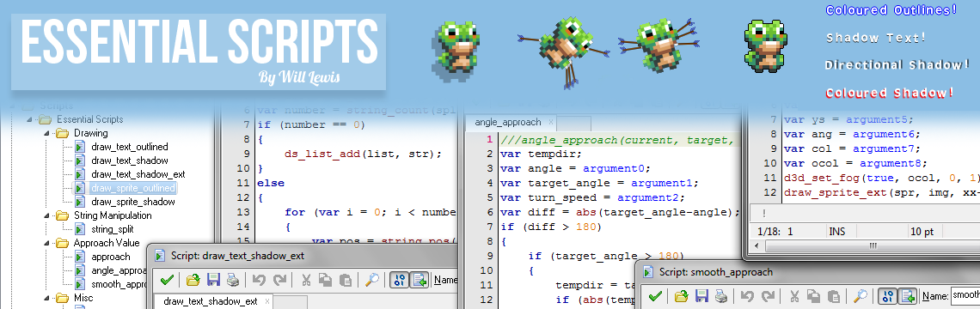Viewport: 980px width, 309px height.
Task: Print icon in draw_text_shadow_ext script toolbar
Action: 232,280
